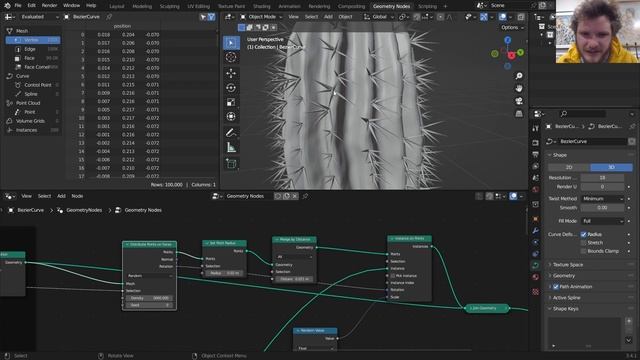Click the Resolution U value field

coord(602,178)
